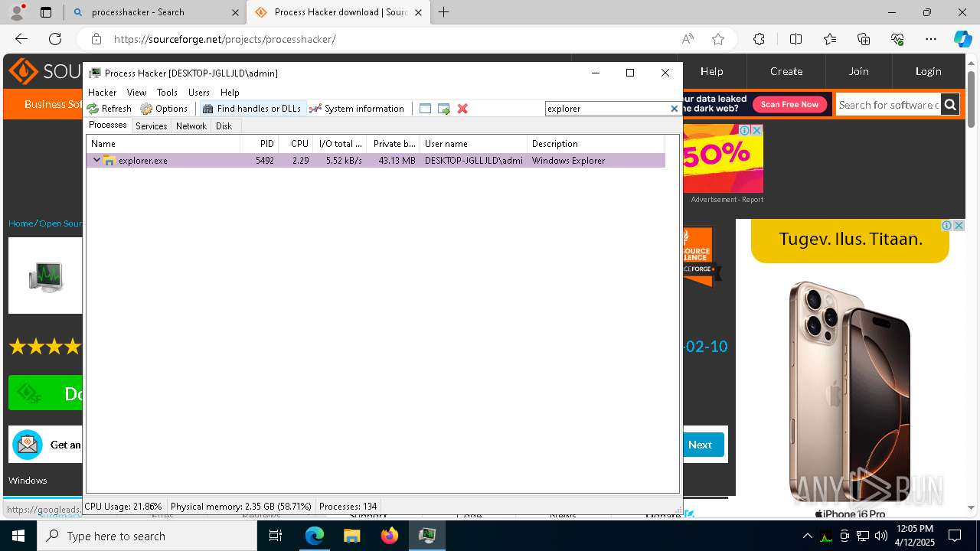
Task: Sort by User name column header
Action: [474, 144]
